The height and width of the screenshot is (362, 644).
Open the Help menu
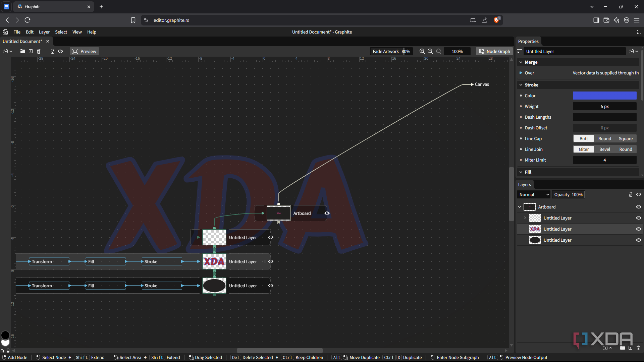click(92, 32)
